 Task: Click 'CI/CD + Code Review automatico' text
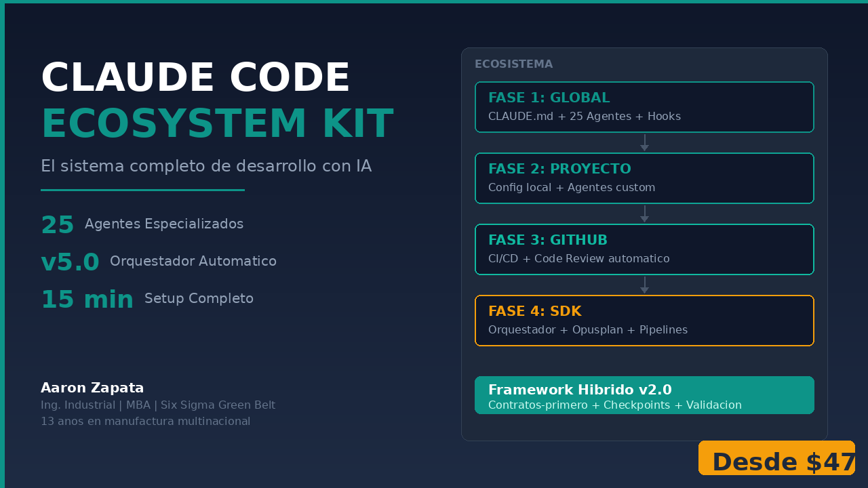pos(579,259)
